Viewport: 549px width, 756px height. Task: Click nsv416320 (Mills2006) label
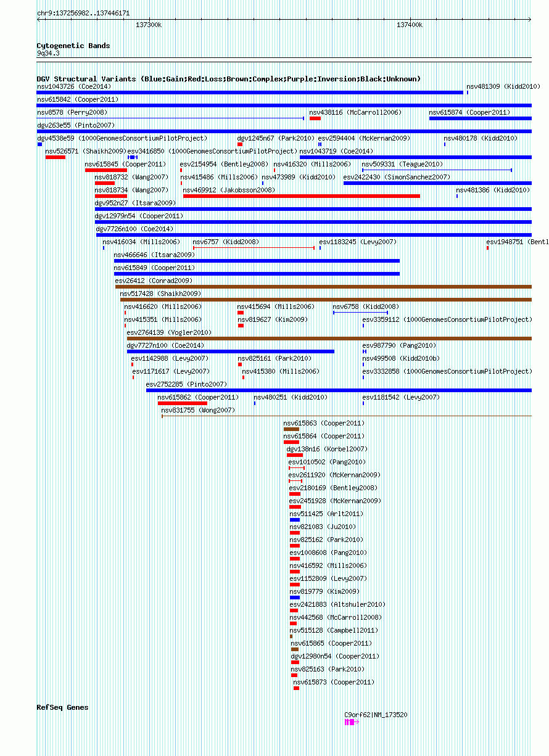click(312, 165)
